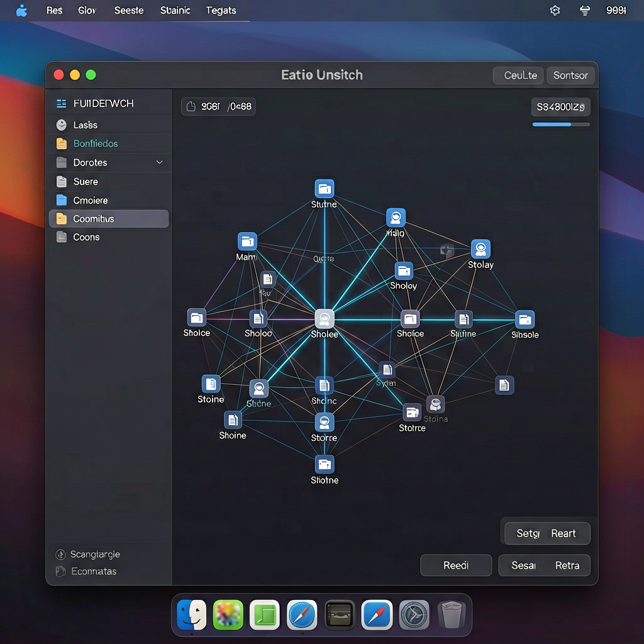Open the Glov menu

[x=87, y=10]
